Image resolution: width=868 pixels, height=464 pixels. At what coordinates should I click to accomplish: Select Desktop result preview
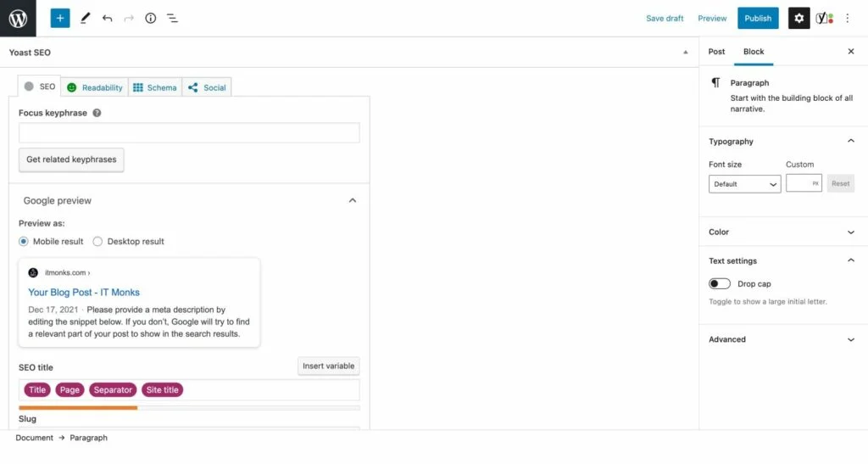[97, 242]
